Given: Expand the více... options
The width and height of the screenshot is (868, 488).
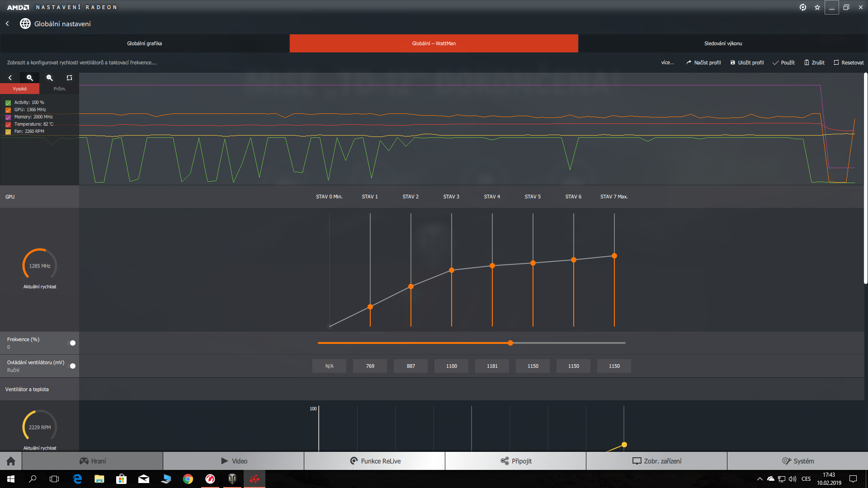Looking at the screenshot, I should pyautogui.click(x=667, y=62).
